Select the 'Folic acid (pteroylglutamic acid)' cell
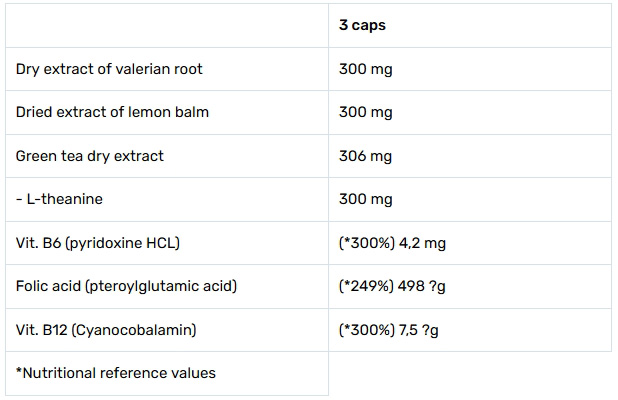The image size is (618, 400). (x=126, y=286)
